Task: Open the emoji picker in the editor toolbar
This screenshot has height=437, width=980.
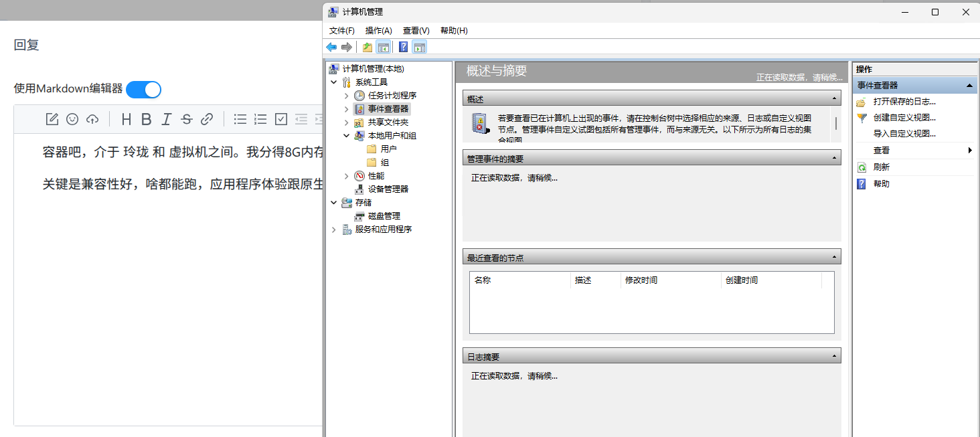Action: click(x=72, y=119)
